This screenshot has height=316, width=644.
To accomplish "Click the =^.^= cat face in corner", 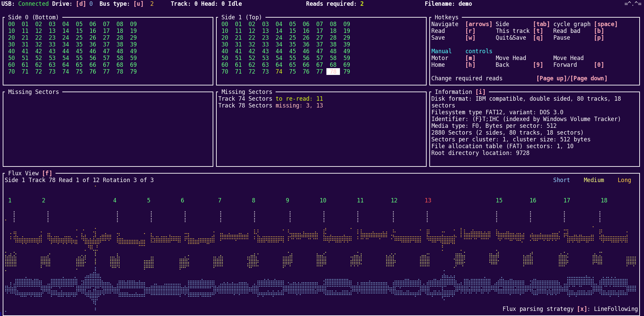I will point(633,4).
